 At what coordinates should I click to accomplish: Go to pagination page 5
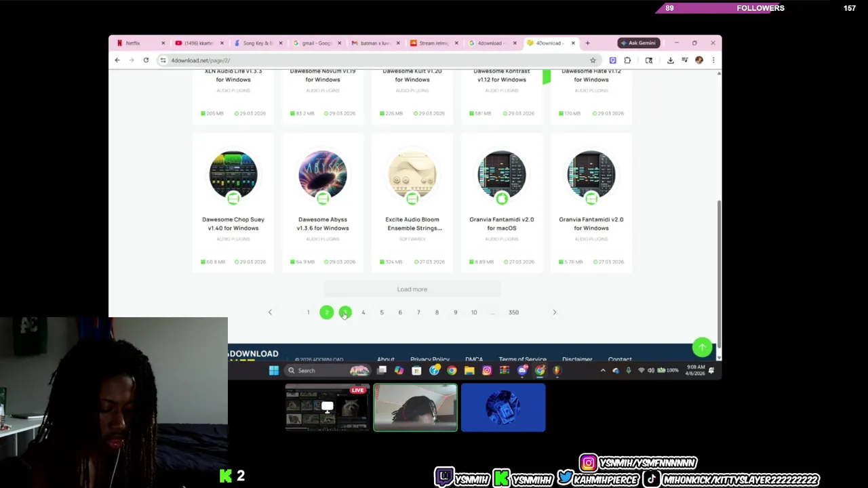[x=382, y=312]
